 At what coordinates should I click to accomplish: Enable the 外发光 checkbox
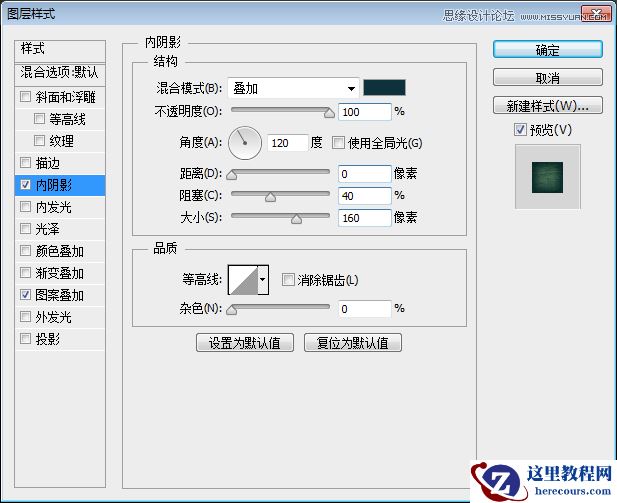point(25,316)
